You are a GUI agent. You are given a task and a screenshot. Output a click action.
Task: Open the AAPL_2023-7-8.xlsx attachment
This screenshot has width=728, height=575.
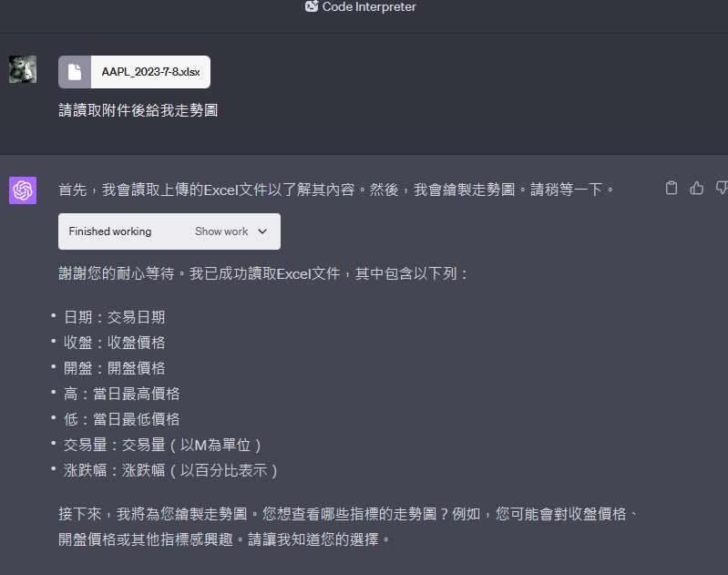tap(134, 72)
